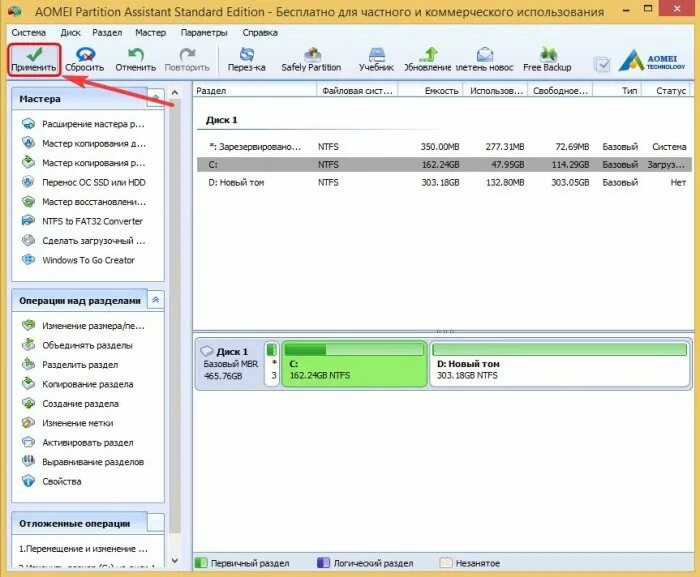Click the Сбросить (Discard) toolbar icon
The width and height of the screenshot is (700, 577).
pyautogui.click(x=84, y=60)
